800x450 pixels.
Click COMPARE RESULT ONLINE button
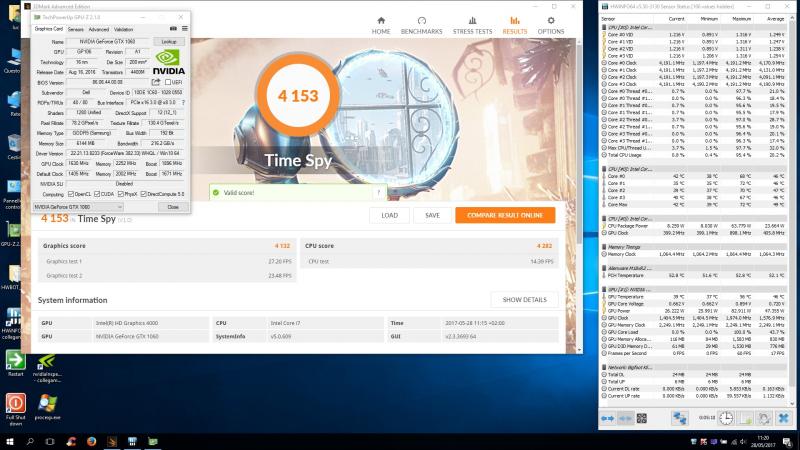(x=505, y=215)
